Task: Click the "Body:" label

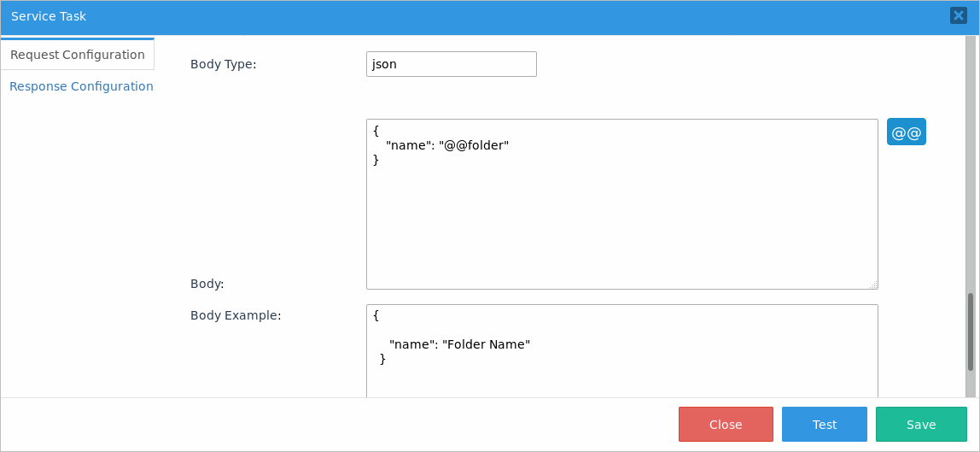Action: (x=207, y=284)
